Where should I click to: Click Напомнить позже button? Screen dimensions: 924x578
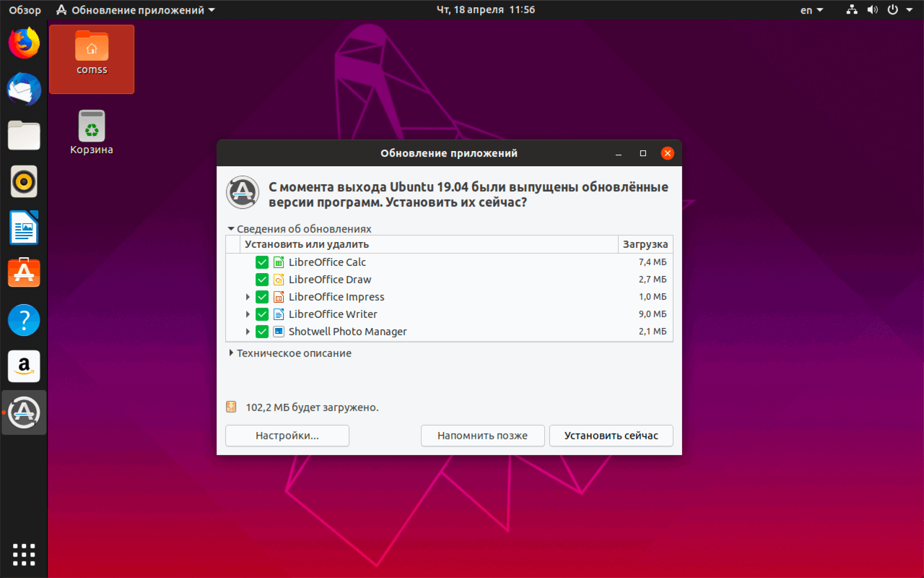pos(482,436)
